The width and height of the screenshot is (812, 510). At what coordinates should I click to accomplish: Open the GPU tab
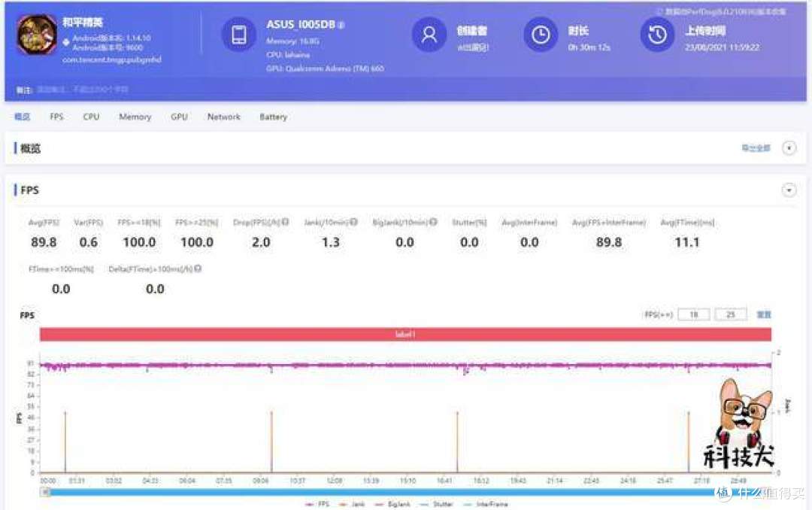(179, 117)
